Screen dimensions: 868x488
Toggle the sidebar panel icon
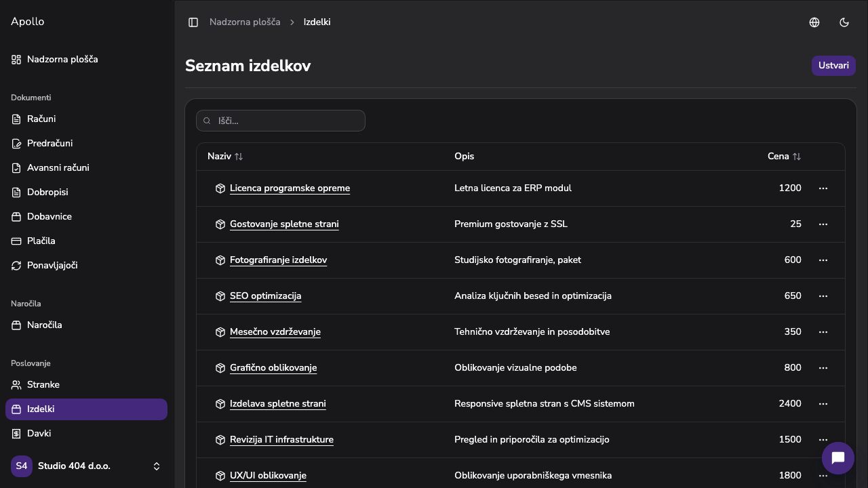[x=193, y=22]
